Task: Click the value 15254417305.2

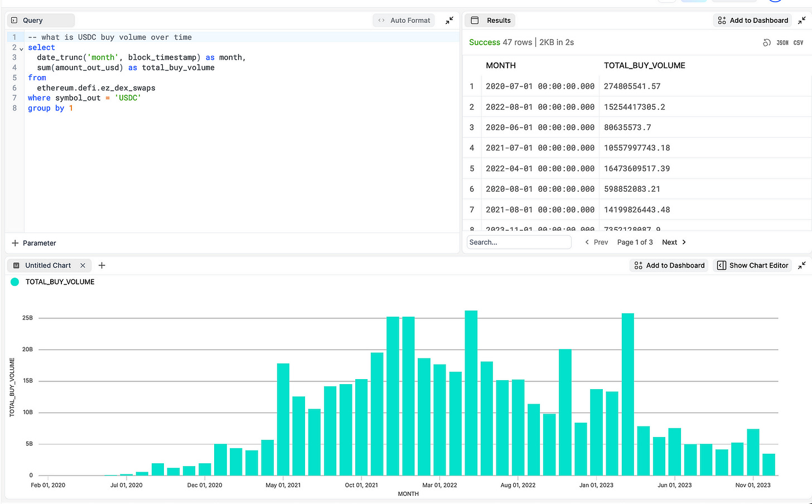Action: [x=635, y=107]
